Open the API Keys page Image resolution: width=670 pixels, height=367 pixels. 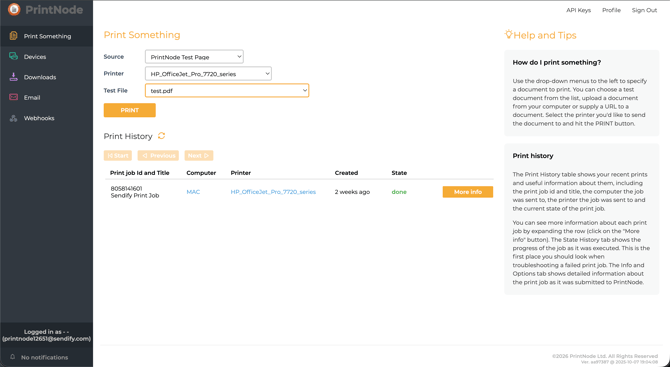coord(579,10)
